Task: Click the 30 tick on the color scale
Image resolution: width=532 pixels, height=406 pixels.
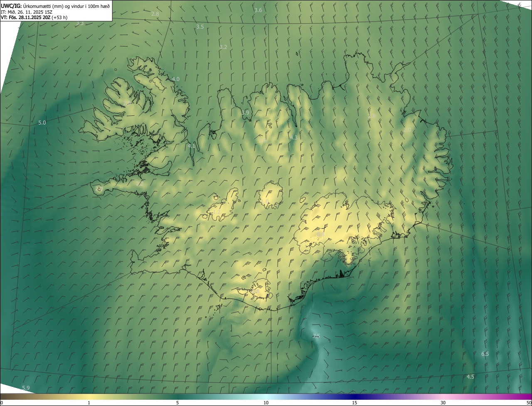Action: click(x=443, y=403)
